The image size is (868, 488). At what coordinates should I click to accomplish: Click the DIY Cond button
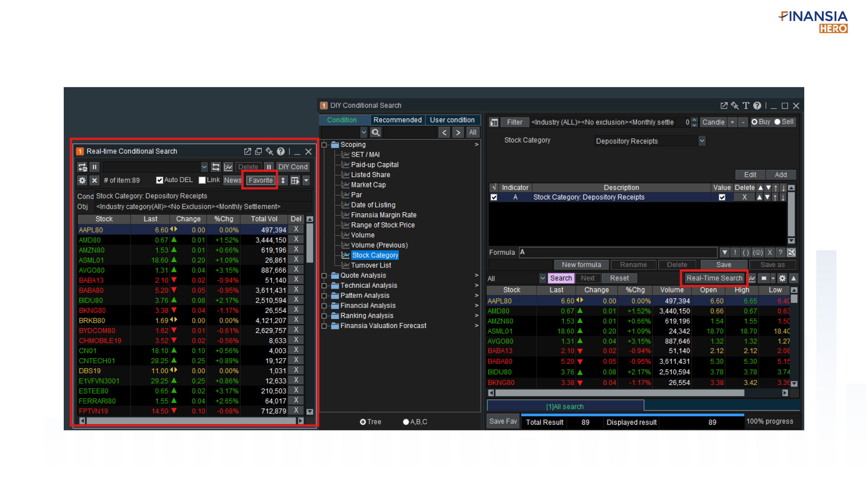292,167
